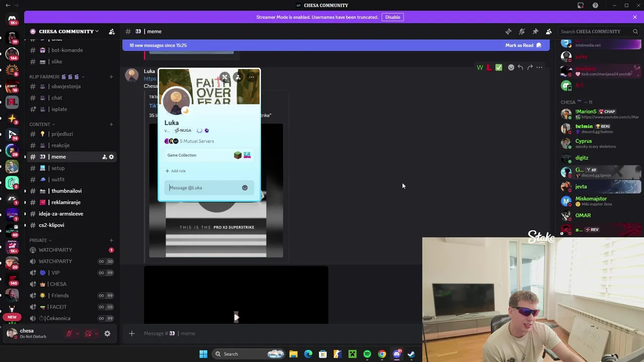Open Spotify from taskbar
This screenshot has height=362, width=644.
pyautogui.click(x=367, y=354)
